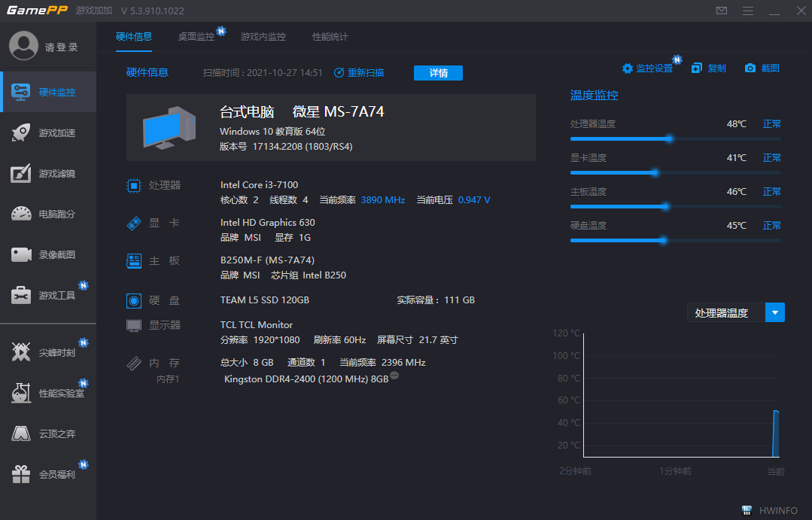Open 游戏加速 rocket item
Screen dimensions: 812x520
tap(48, 132)
